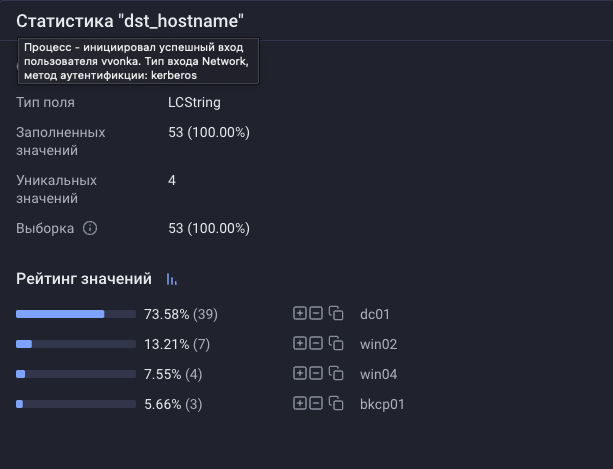This screenshot has height=469, width=613.
Task: Copy the win02 hostname value
Action: (x=336, y=344)
